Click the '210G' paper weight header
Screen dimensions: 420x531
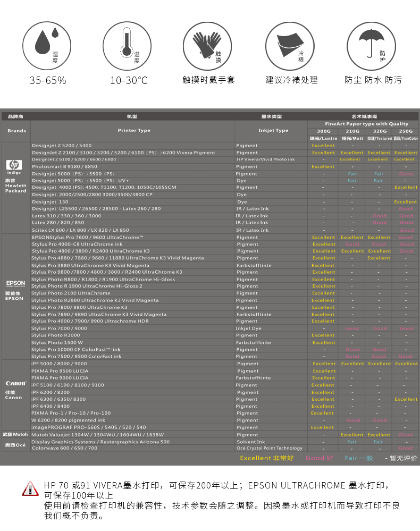(352, 131)
